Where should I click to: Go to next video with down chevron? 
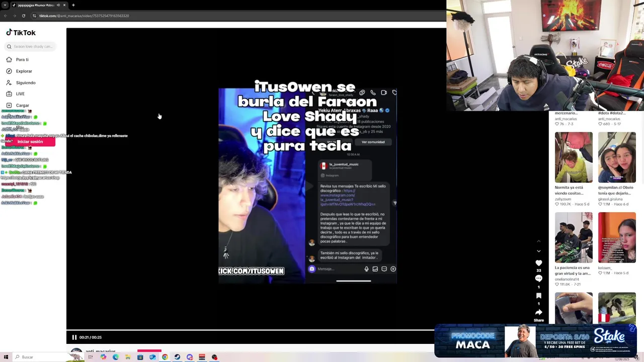click(538, 251)
